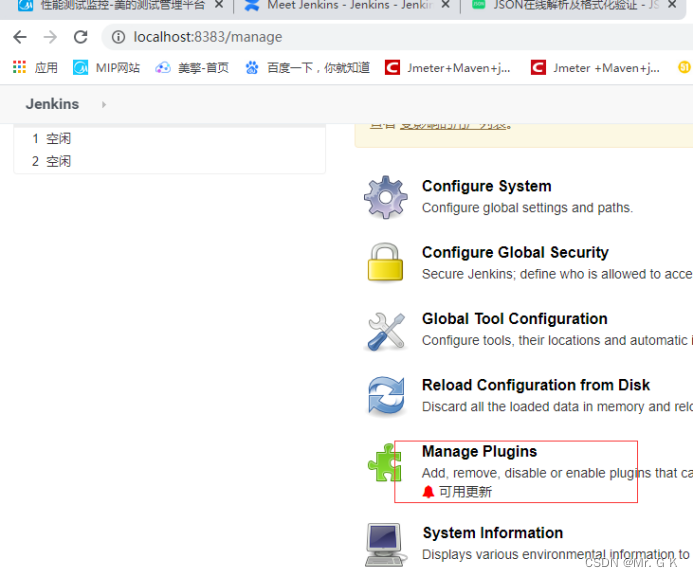Image resolution: width=693 pixels, height=577 pixels.
Task: Open Reload Configuration from Disk link
Action: pos(536,385)
